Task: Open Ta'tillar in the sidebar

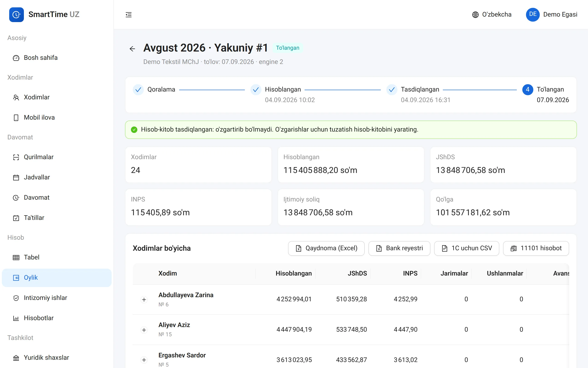Action: click(56, 218)
